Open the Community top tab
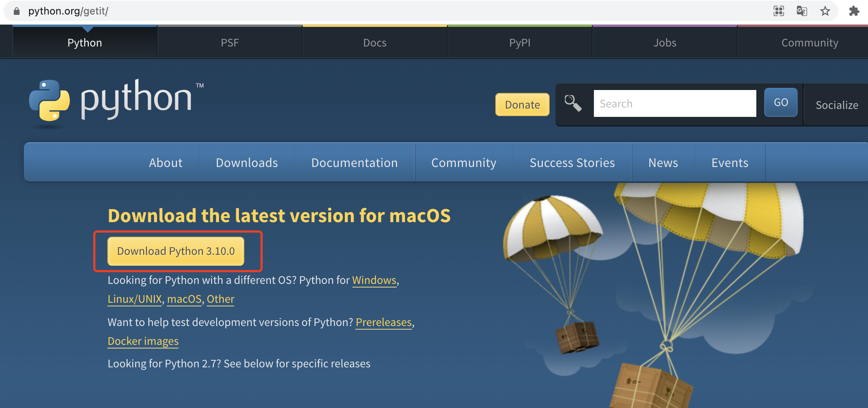This screenshot has width=868, height=408. click(x=810, y=42)
